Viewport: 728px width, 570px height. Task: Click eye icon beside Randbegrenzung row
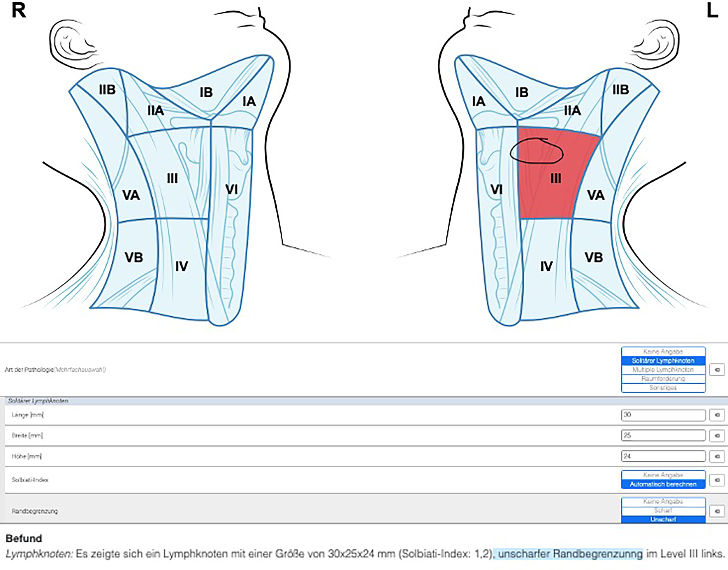tap(717, 511)
